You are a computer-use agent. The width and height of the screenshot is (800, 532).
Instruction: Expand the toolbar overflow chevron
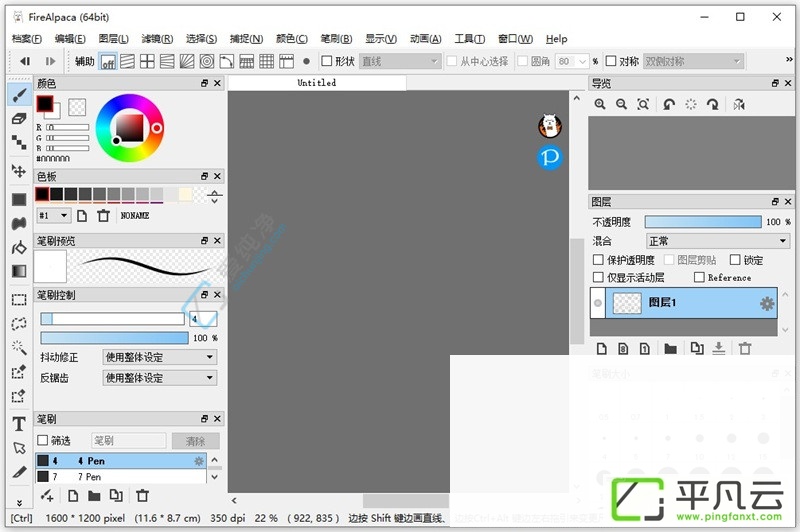point(789,60)
